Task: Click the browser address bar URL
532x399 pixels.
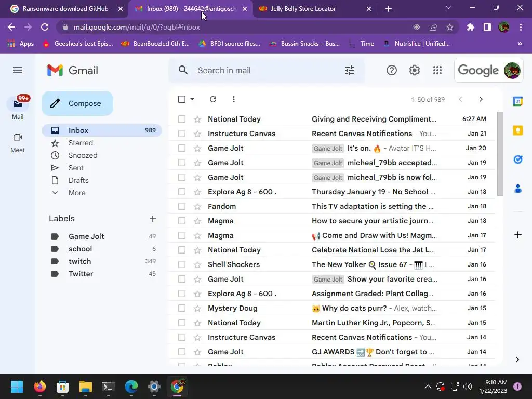Action: pyautogui.click(x=137, y=27)
